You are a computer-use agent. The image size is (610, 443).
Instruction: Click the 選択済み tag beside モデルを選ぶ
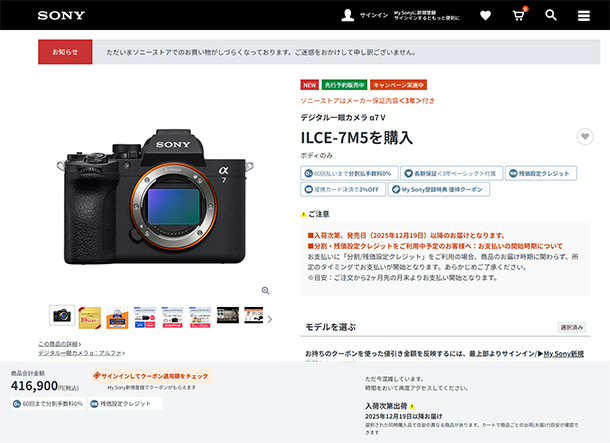[x=571, y=327]
